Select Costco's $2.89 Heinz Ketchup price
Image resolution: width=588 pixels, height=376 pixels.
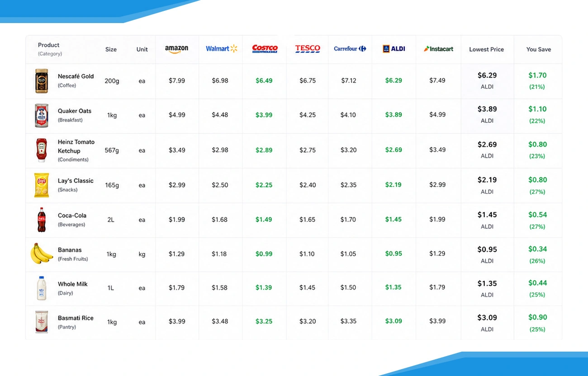[x=264, y=150]
